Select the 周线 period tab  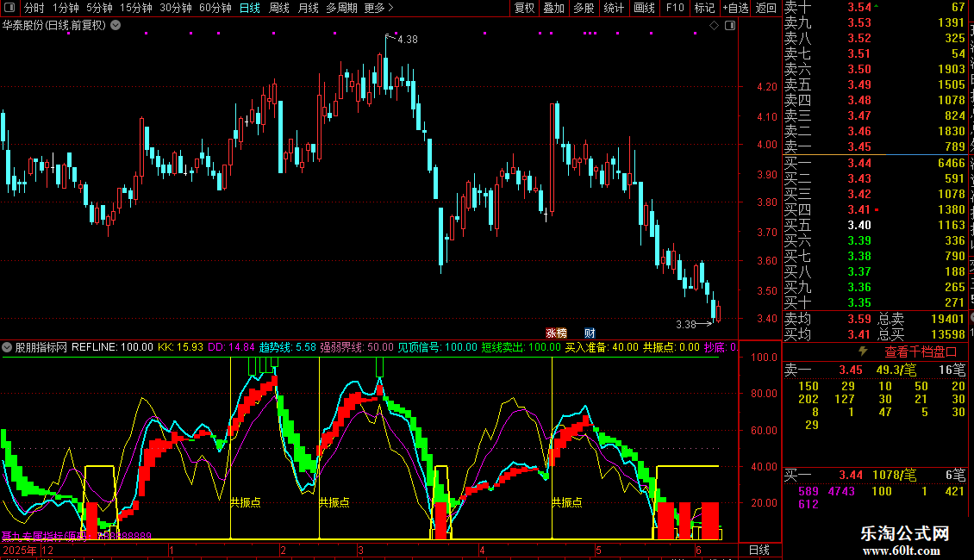279,8
